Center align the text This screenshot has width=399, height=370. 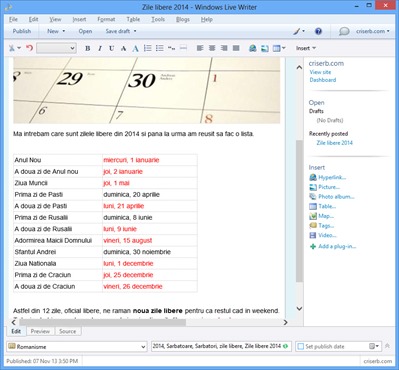[212, 48]
